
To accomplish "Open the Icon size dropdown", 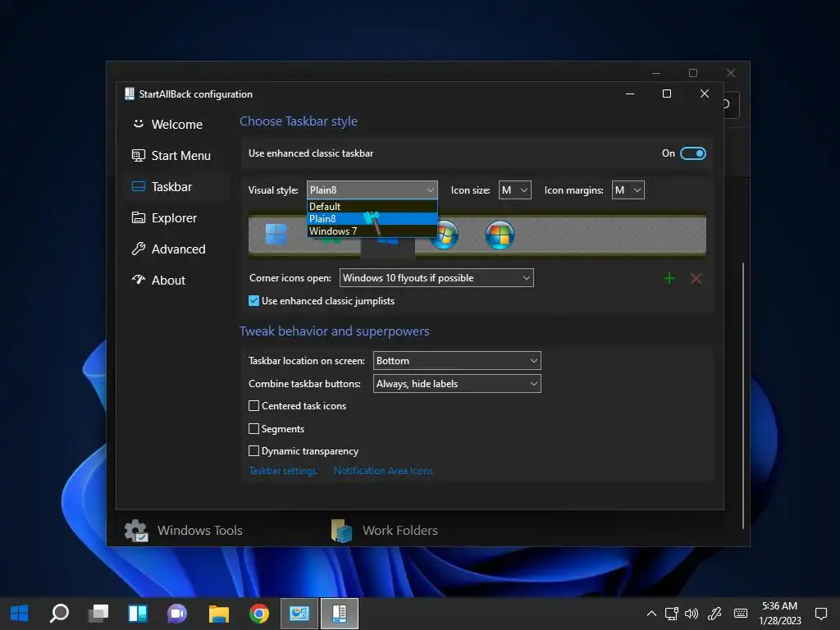I will [x=514, y=190].
